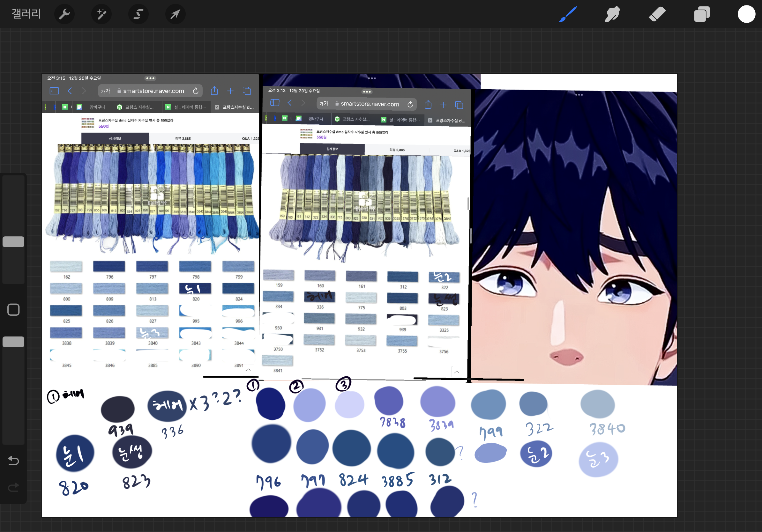Sample the painted blob above label 322
This screenshot has height=532, width=762.
click(x=533, y=404)
